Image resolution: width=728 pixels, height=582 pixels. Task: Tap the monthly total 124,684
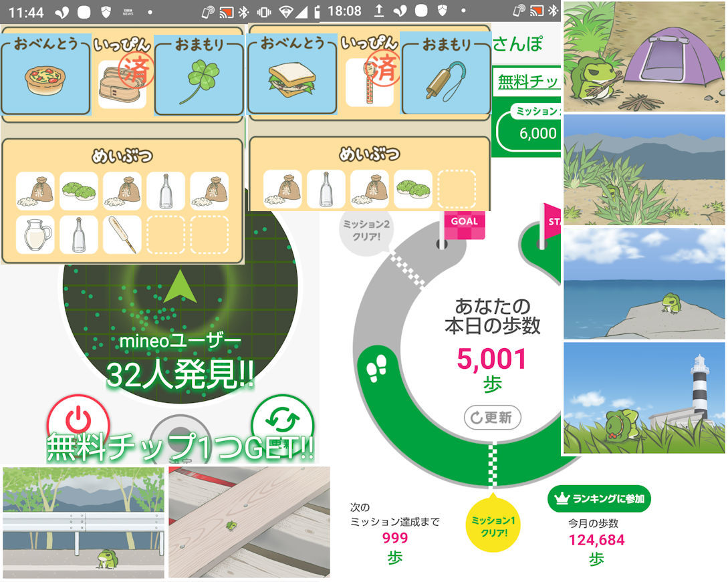coord(596,540)
